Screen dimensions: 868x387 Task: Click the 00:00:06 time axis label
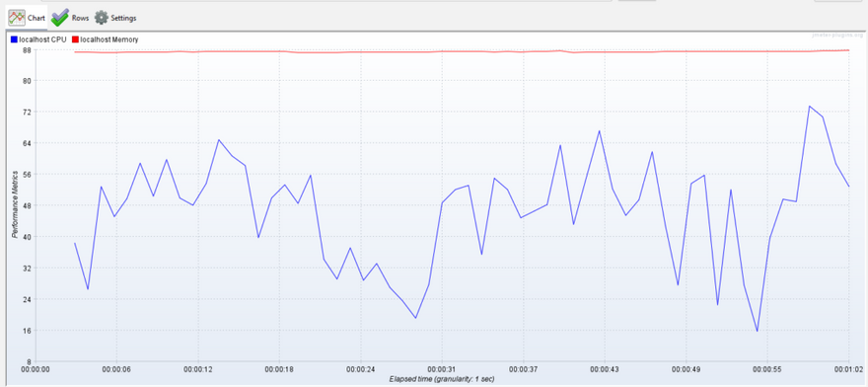(116, 368)
